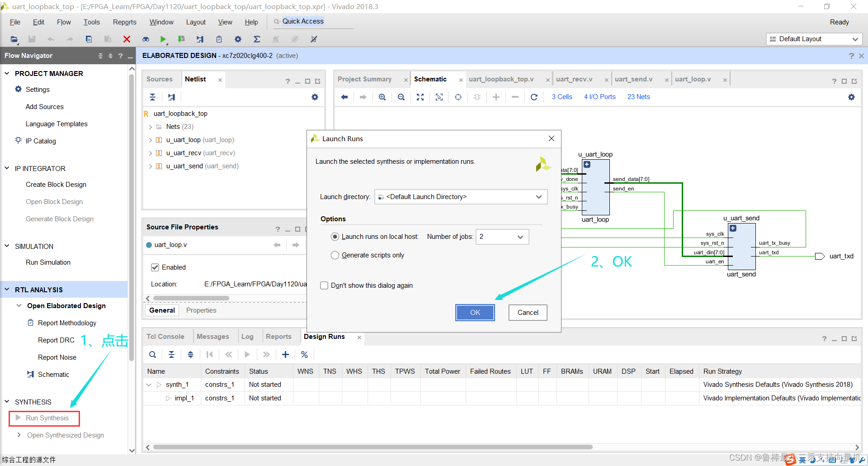Click the Select Area schematic icon
868x466 pixels.
(439, 97)
